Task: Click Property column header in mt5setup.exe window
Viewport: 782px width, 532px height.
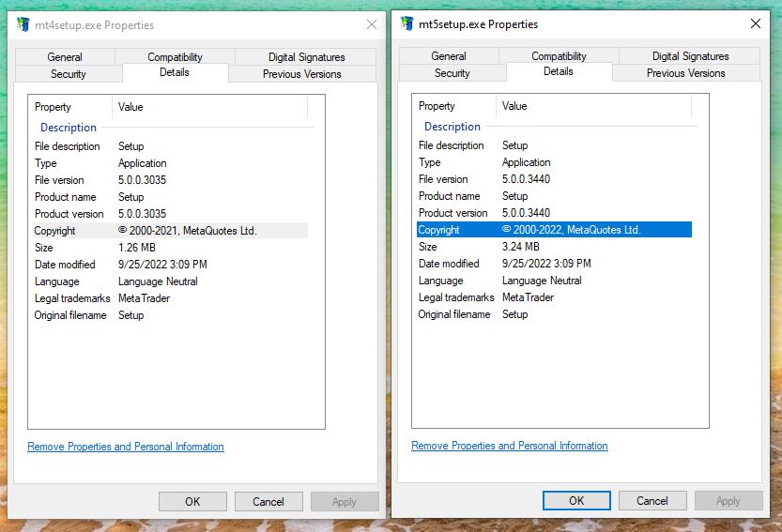Action: click(x=454, y=106)
